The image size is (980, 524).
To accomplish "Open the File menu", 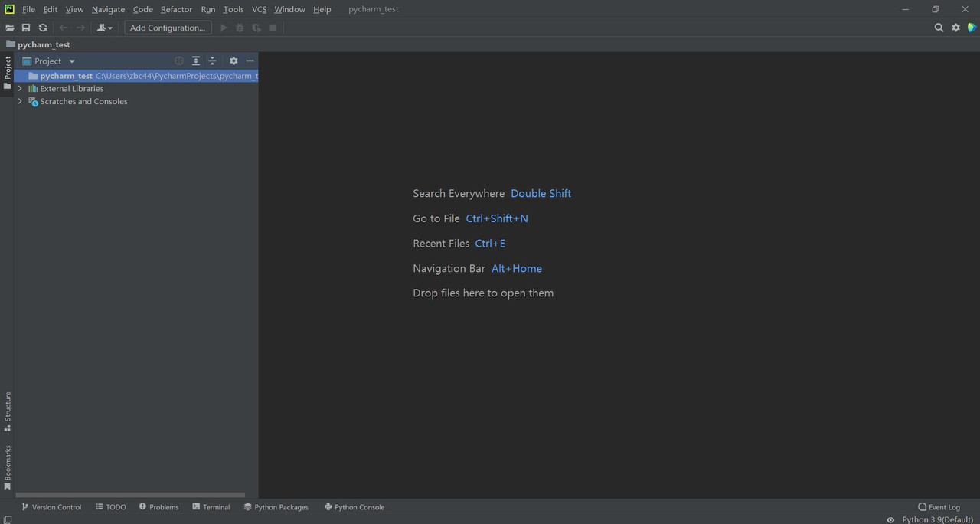I will click(28, 9).
